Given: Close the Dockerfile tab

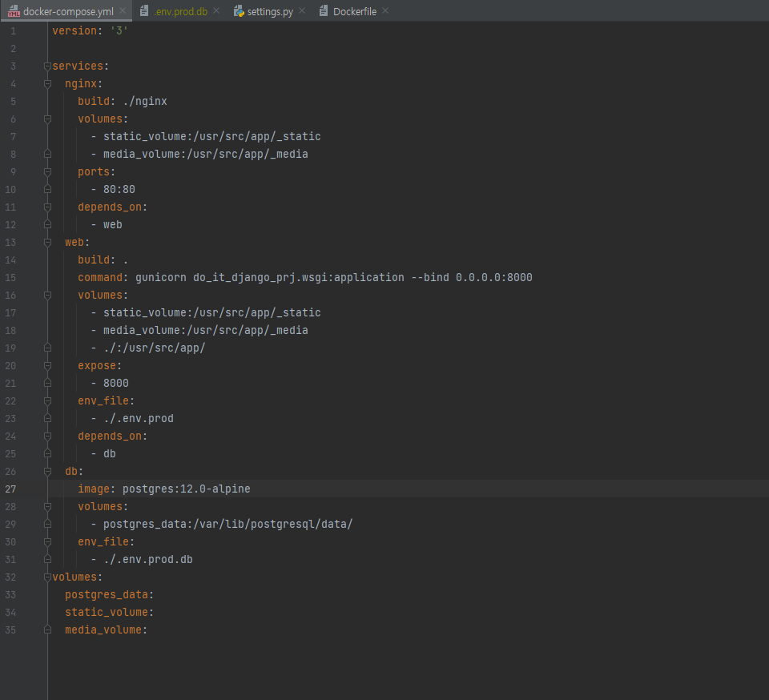Looking at the screenshot, I should (x=385, y=10).
